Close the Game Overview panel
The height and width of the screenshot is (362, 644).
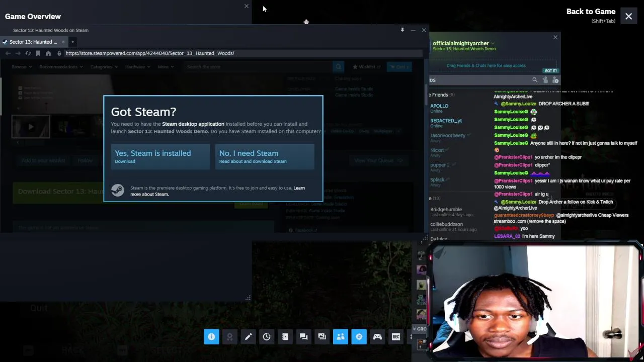click(247, 6)
